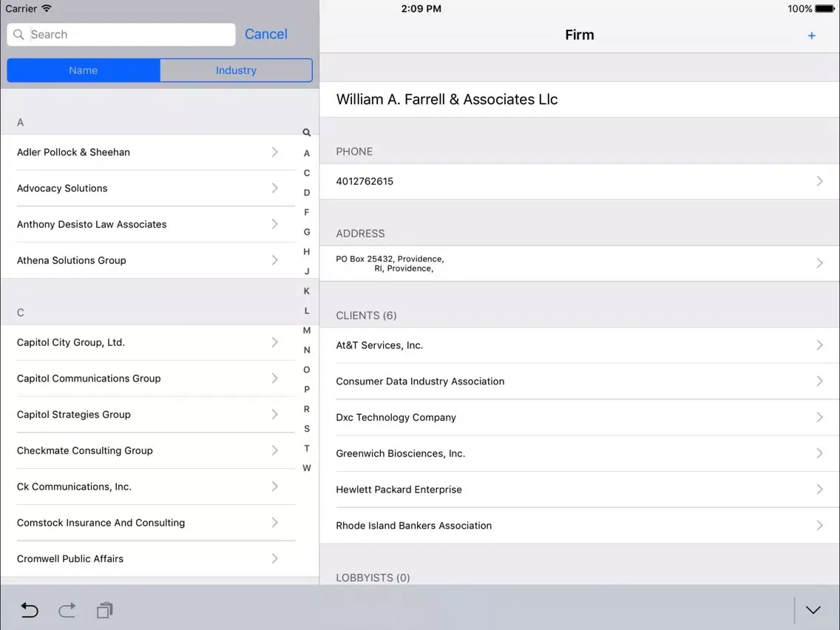Click the search magnifier inside the Search field
The image size is (840, 630).
pos(18,34)
